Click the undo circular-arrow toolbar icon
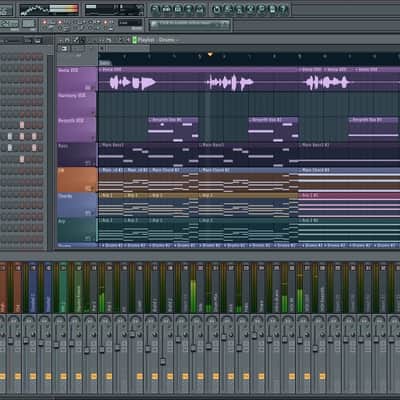 (217, 9)
